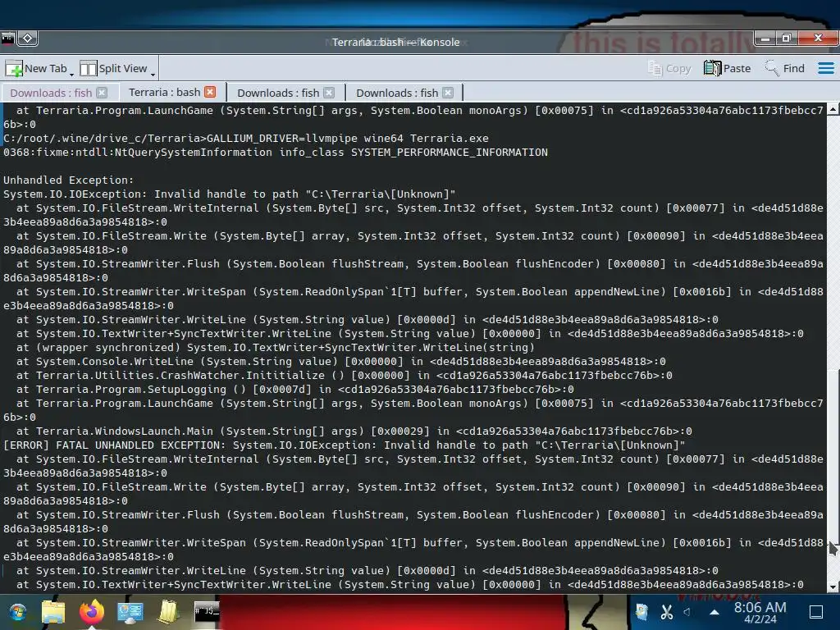The width and height of the screenshot is (840, 630).
Task: Click the 'System.IO.IOException: Invalid handle to path' line
Action: click(x=230, y=194)
